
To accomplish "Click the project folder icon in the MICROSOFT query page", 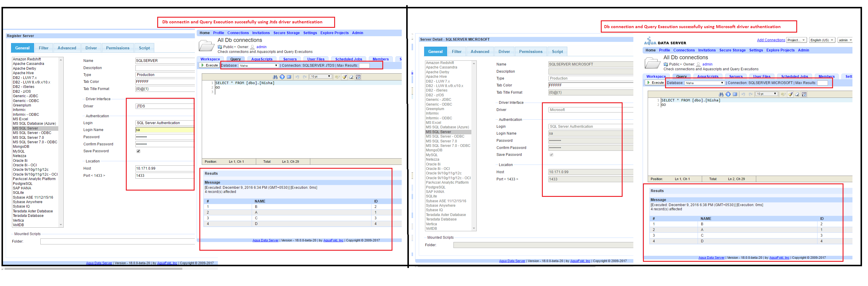I will [x=652, y=63].
